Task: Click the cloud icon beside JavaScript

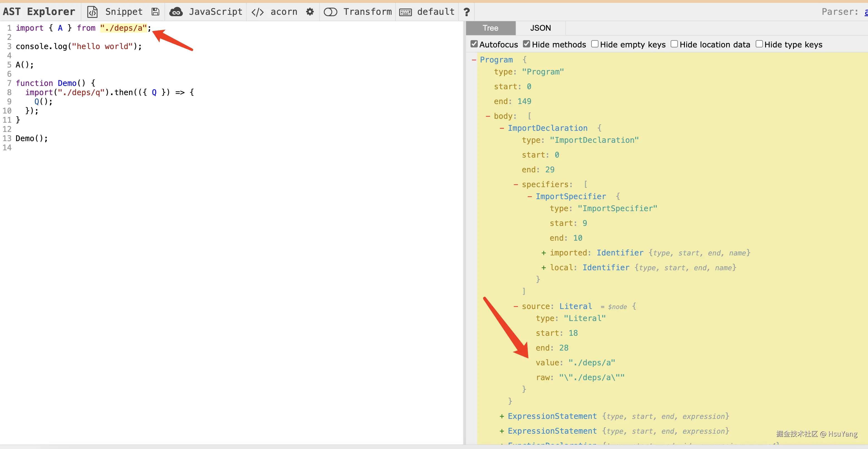Action: click(176, 12)
